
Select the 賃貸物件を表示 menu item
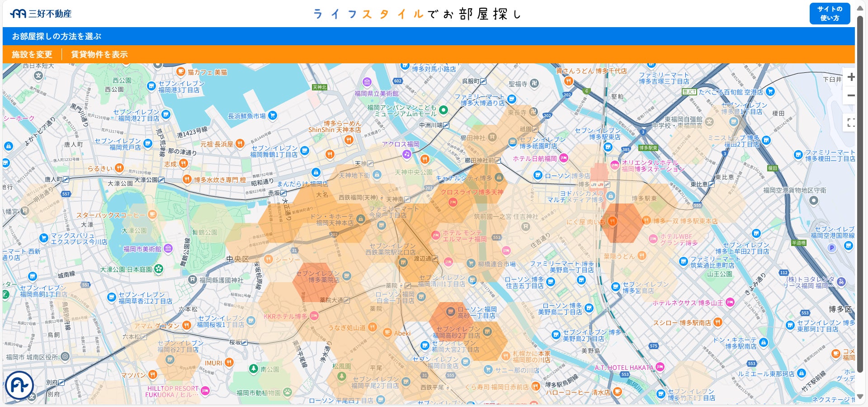click(99, 54)
